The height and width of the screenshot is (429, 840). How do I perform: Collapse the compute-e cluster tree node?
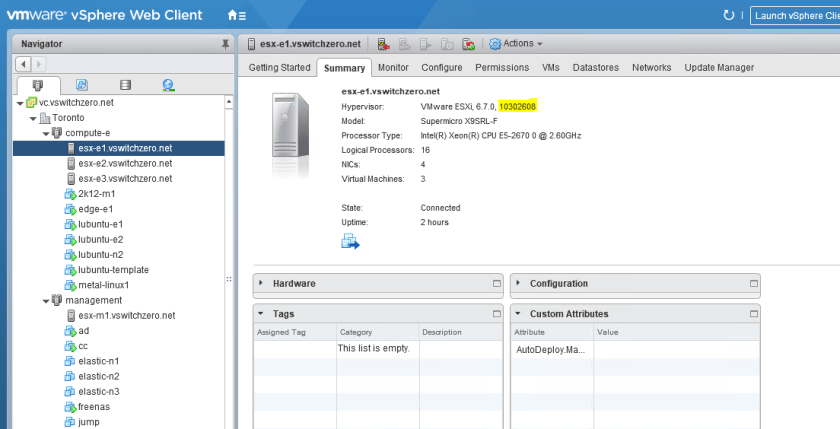(45, 133)
